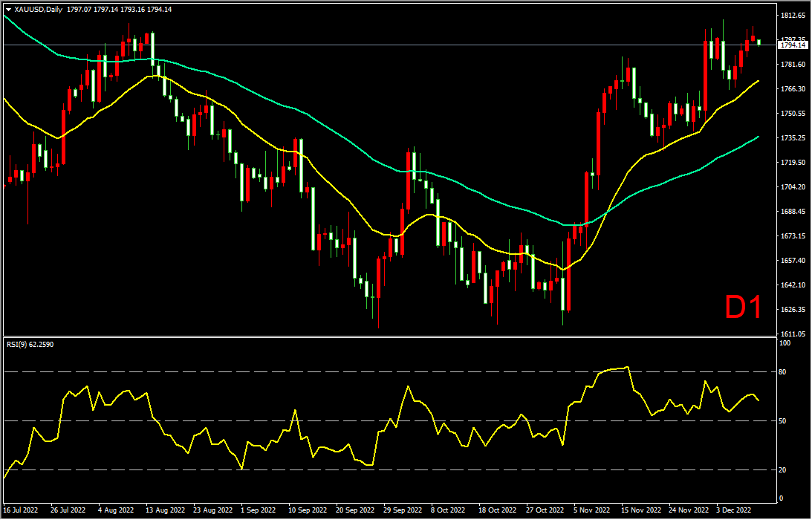Click the RSI scale level 20
Image resolution: width=812 pixels, height=520 pixels.
pos(783,470)
